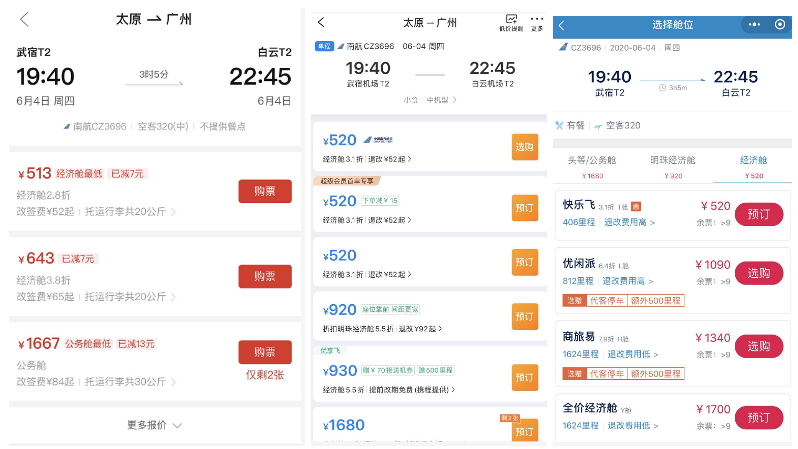
Task: Tap back arrow beside 太原 → 广州 large title
Action: (24, 19)
